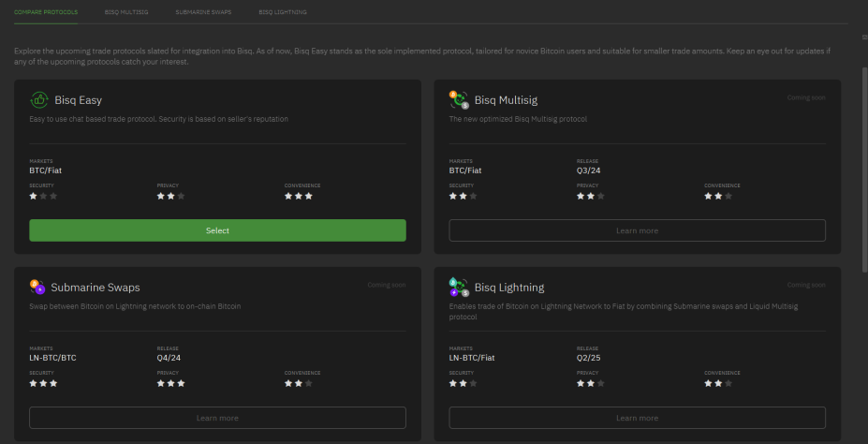
Task: Learn more about Bisq Lightning
Action: (637, 418)
